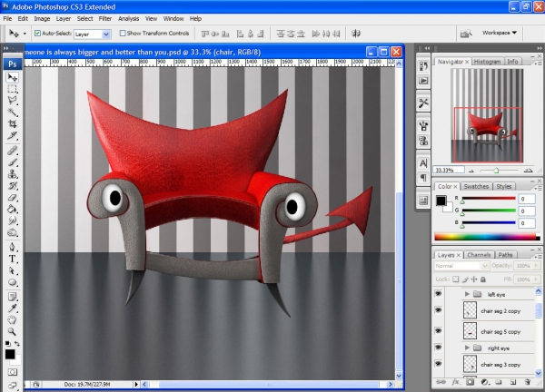The image size is (545, 392).
Task: Select the Paint Bucket tool
Action: pos(13,209)
